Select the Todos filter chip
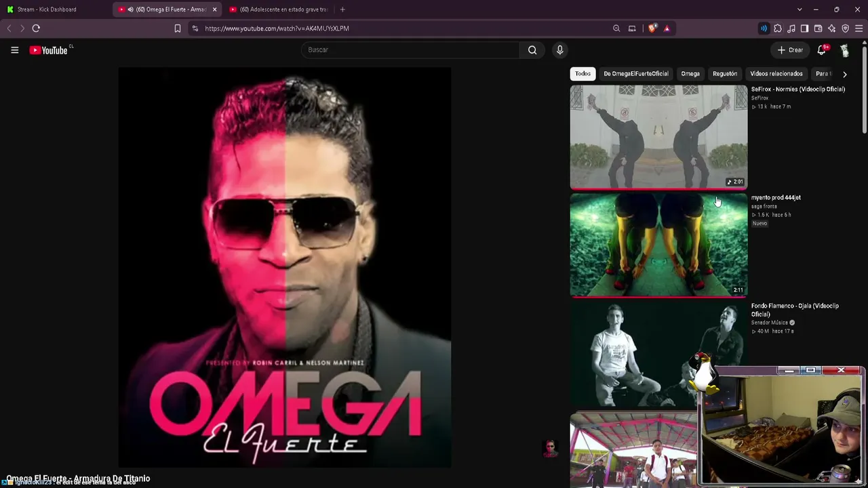The height and width of the screenshot is (488, 868). (583, 74)
